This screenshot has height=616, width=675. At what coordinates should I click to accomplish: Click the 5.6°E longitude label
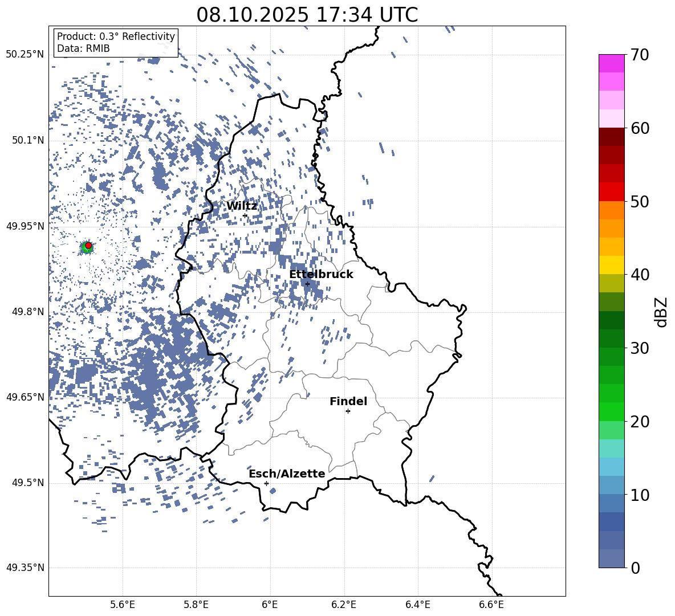click(122, 605)
